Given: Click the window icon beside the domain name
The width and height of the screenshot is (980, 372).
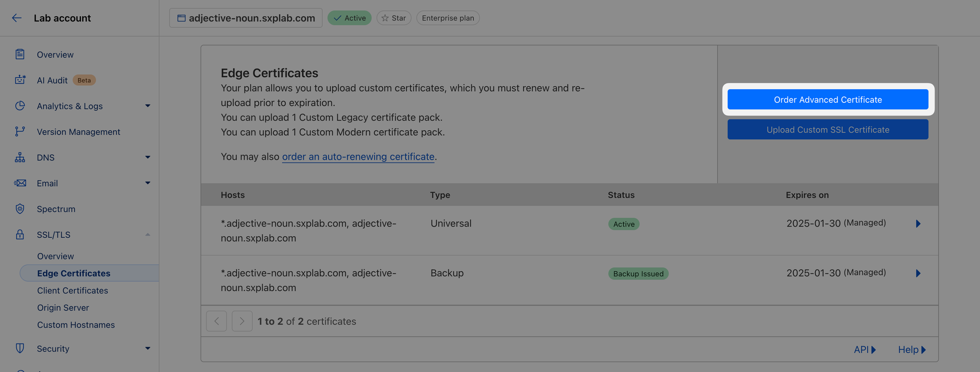Looking at the screenshot, I should pos(181,18).
